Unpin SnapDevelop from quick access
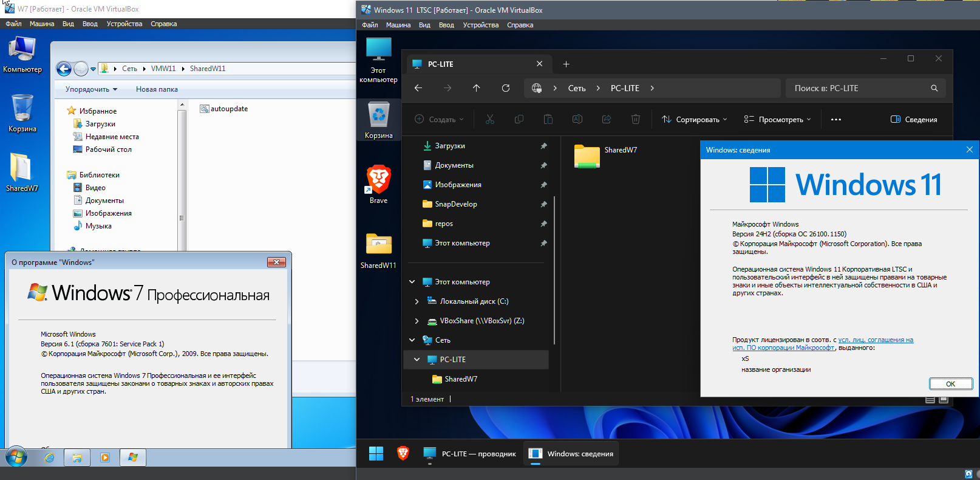 tap(543, 204)
